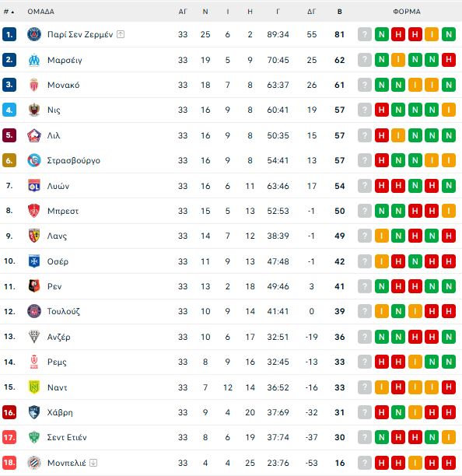The width and height of the screenshot is (462, 476).
Task: Open the Τουλούζ team page link
Action: click(x=64, y=311)
